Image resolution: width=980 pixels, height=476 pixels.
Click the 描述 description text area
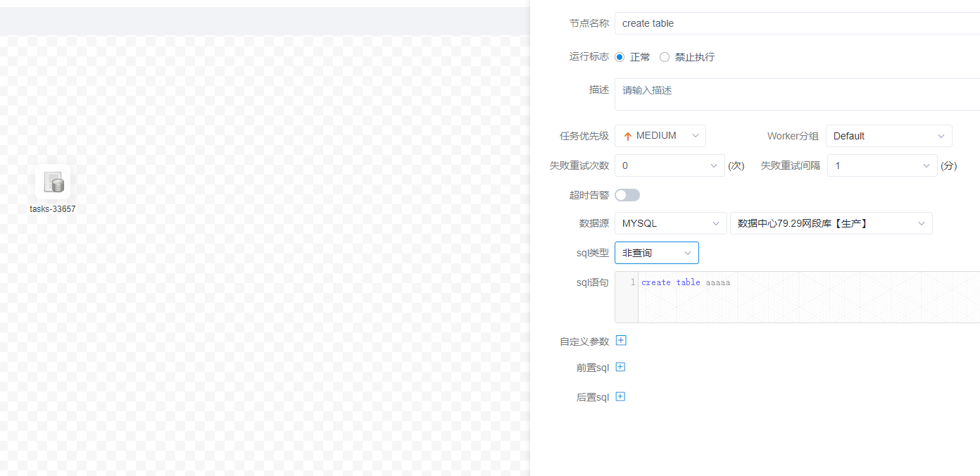797,94
